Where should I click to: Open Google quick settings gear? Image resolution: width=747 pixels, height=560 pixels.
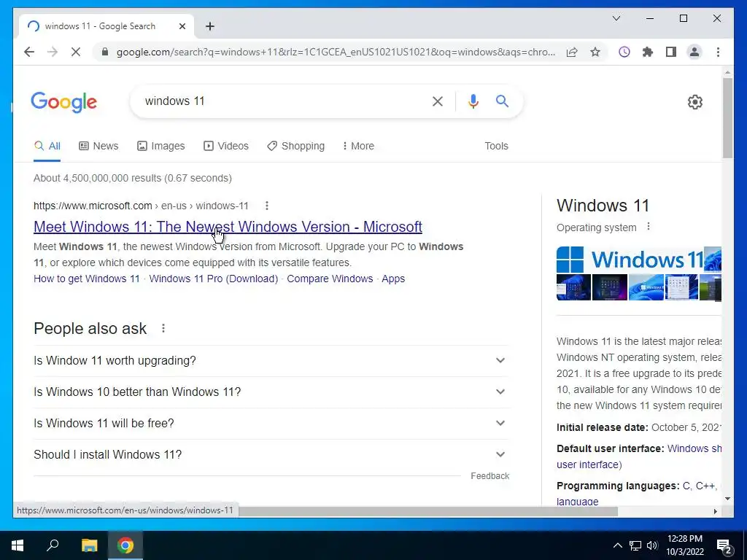point(694,101)
